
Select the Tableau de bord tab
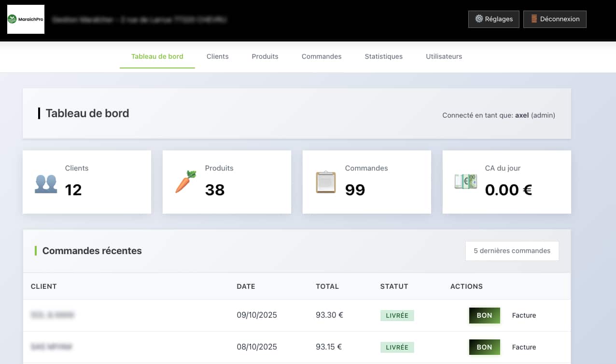point(157,56)
